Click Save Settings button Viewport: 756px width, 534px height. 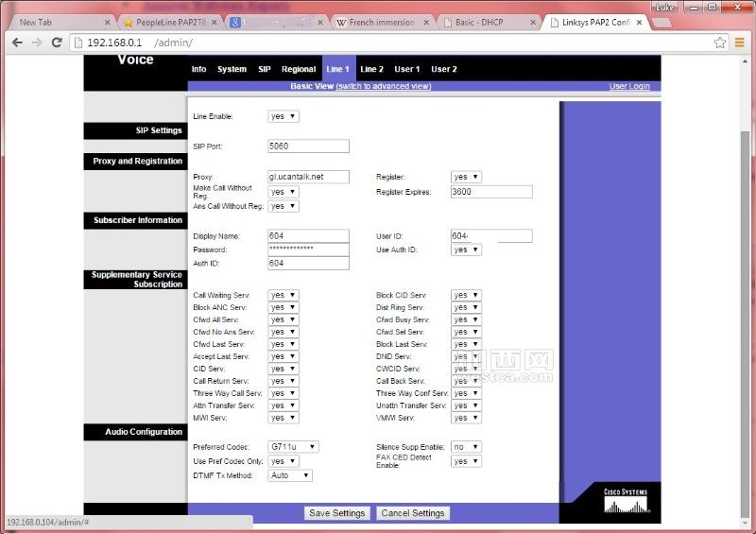[x=337, y=513]
